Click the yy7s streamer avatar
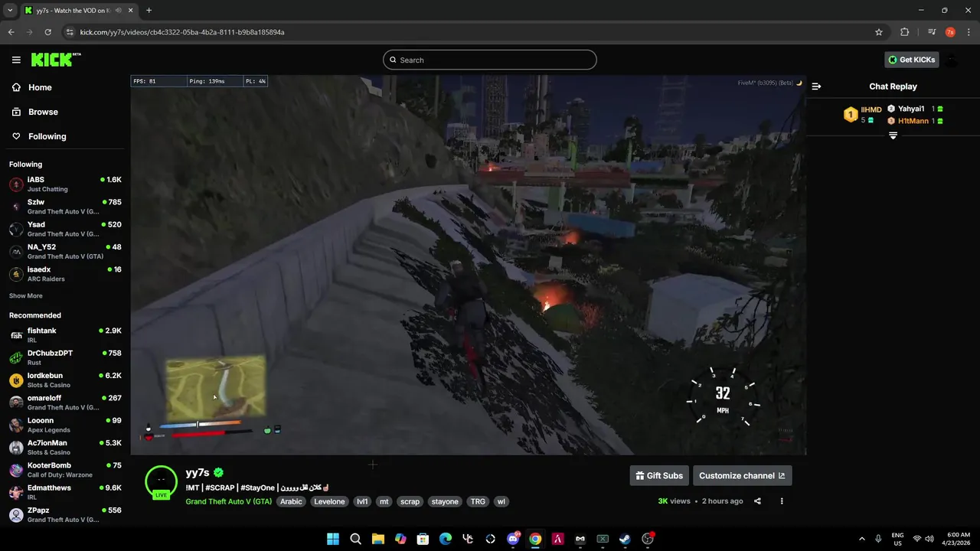The image size is (980, 551). (161, 481)
